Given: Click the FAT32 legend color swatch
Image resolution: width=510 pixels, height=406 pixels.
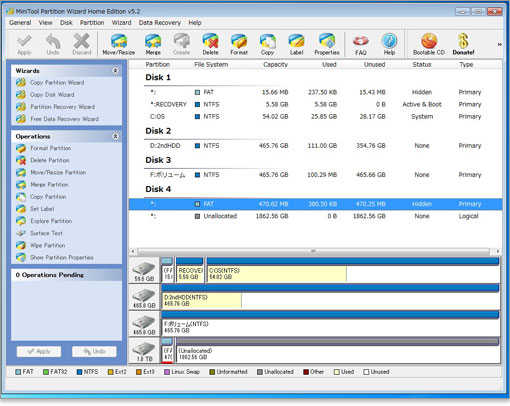Looking at the screenshot, I should (46, 372).
